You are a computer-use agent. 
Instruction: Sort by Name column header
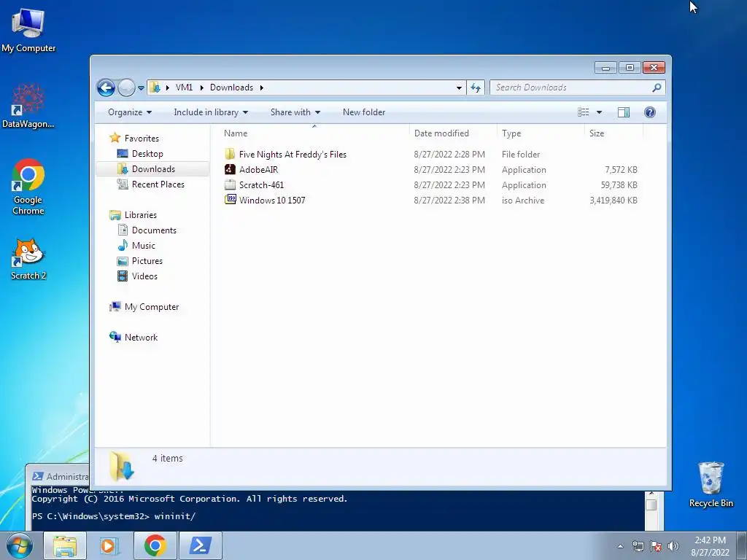[314, 133]
